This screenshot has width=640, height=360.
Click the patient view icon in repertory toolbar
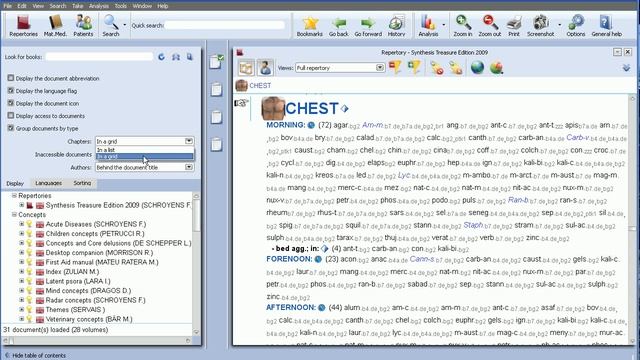coord(265,68)
